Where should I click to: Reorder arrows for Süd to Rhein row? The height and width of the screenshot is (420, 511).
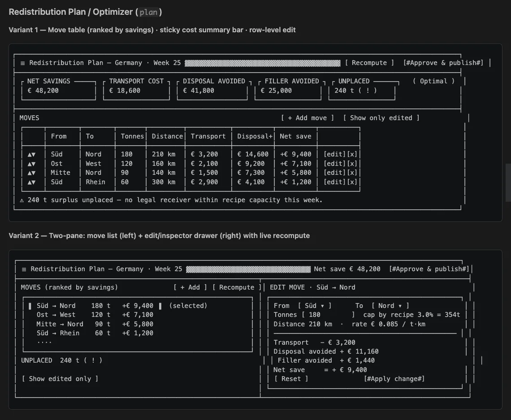click(31, 182)
